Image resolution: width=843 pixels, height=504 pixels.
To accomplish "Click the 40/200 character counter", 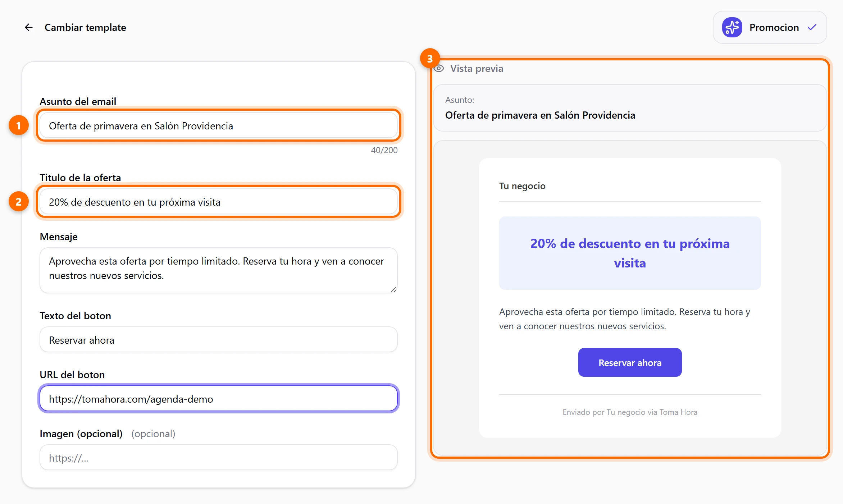I will [x=384, y=150].
